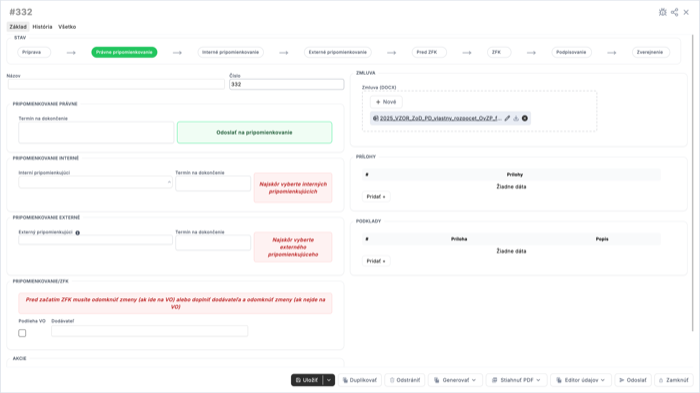Image resolution: width=700 pixels, height=393 pixels.
Task: Click the Uložiť save button
Action: pos(307,380)
